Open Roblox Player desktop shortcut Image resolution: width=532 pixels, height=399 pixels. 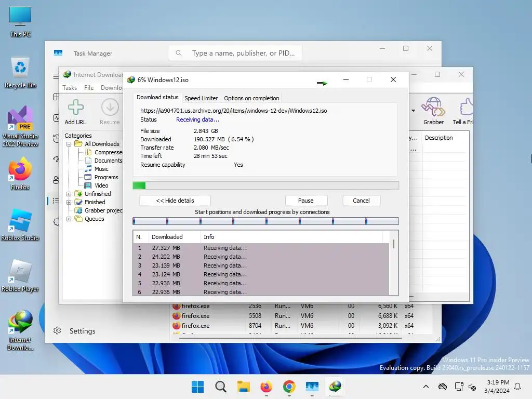pyautogui.click(x=20, y=275)
